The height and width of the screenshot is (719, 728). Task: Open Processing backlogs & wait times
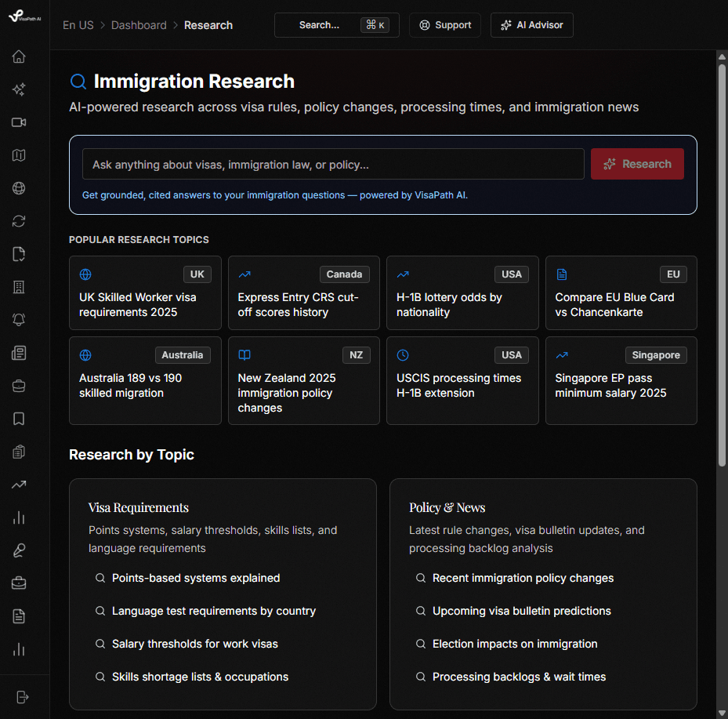[519, 677]
